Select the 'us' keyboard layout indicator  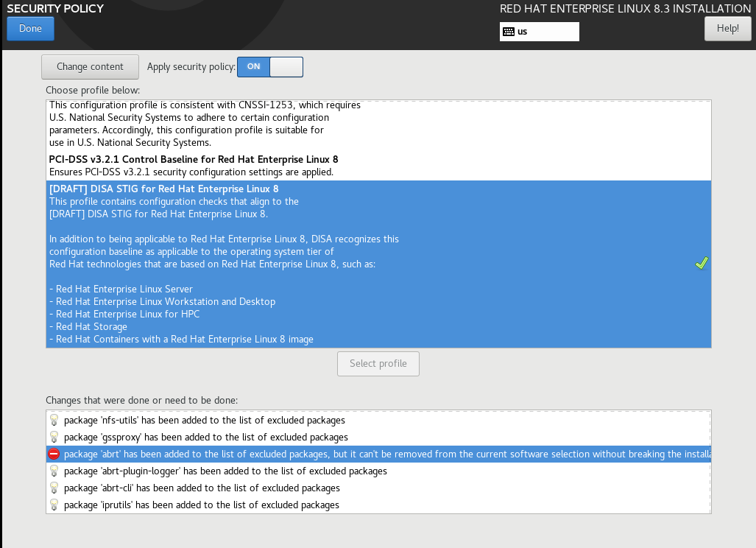pyautogui.click(x=540, y=32)
